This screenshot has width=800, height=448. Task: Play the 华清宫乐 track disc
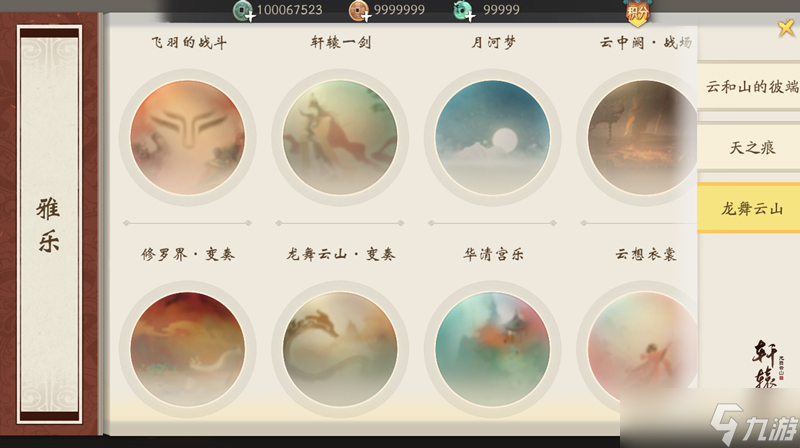[493, 349]
